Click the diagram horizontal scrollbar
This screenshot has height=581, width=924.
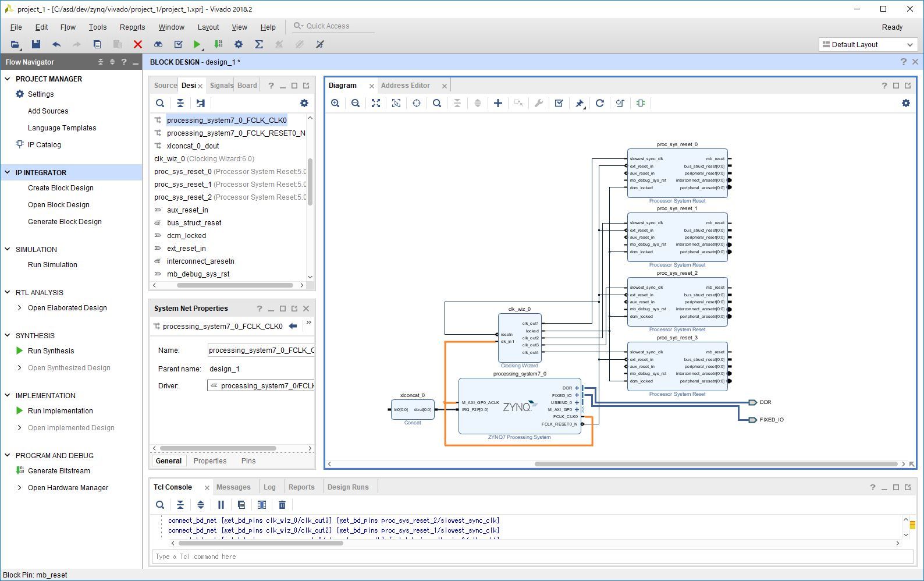[x=716, y=464]
